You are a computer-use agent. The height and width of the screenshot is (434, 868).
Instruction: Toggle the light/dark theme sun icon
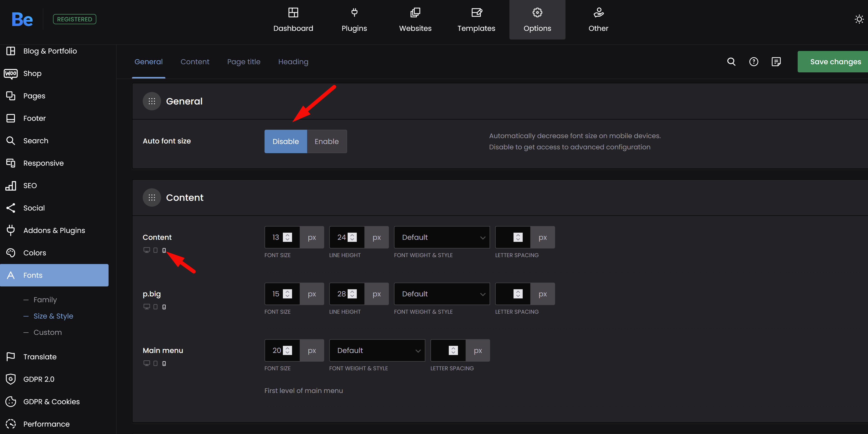coord(859,19)
